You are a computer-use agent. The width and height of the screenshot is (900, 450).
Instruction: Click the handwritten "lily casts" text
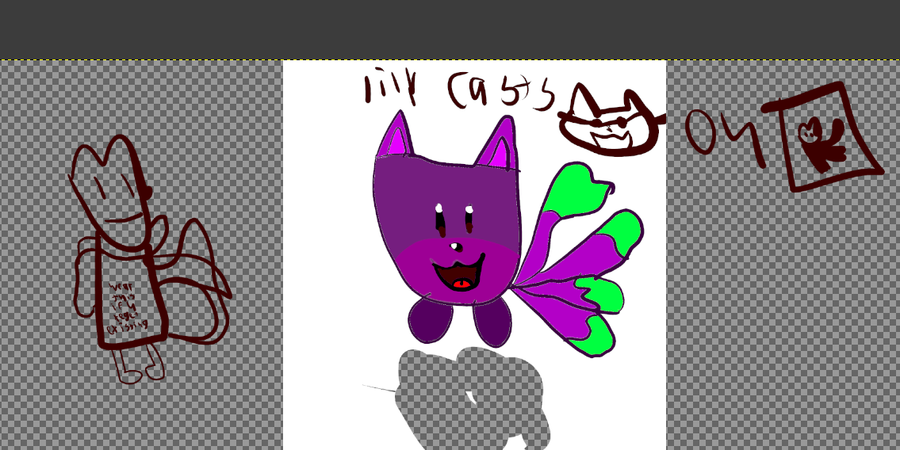coord(460,90)
